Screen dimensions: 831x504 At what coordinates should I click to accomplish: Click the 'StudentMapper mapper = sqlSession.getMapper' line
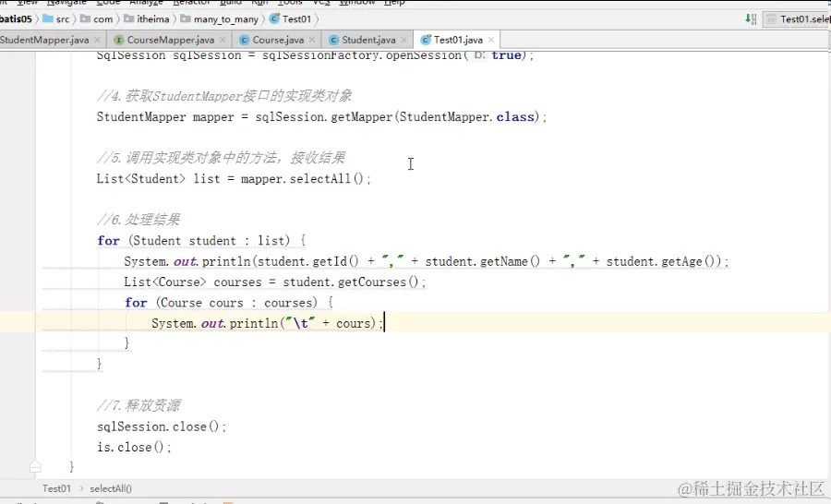[x=321, y=116]
